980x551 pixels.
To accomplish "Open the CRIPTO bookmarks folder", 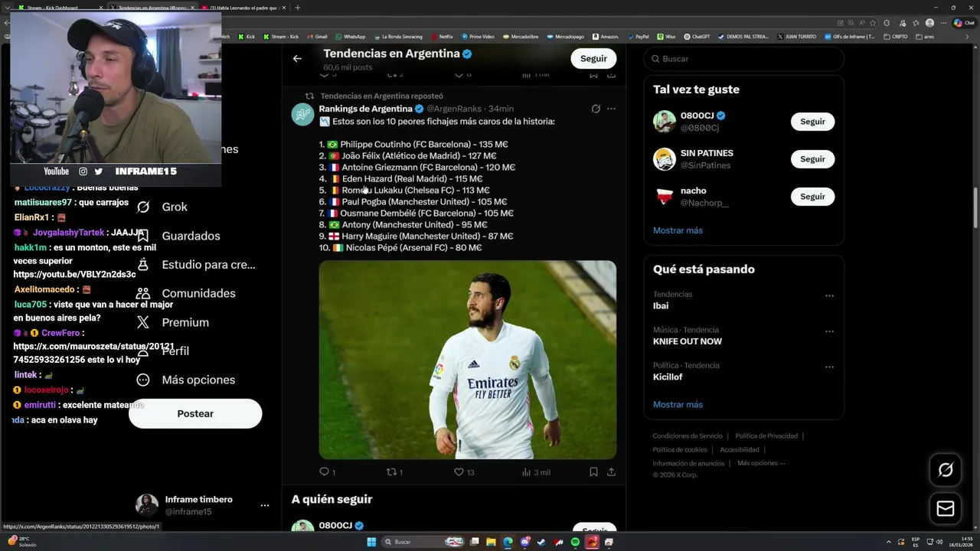I will click(896, 37).
